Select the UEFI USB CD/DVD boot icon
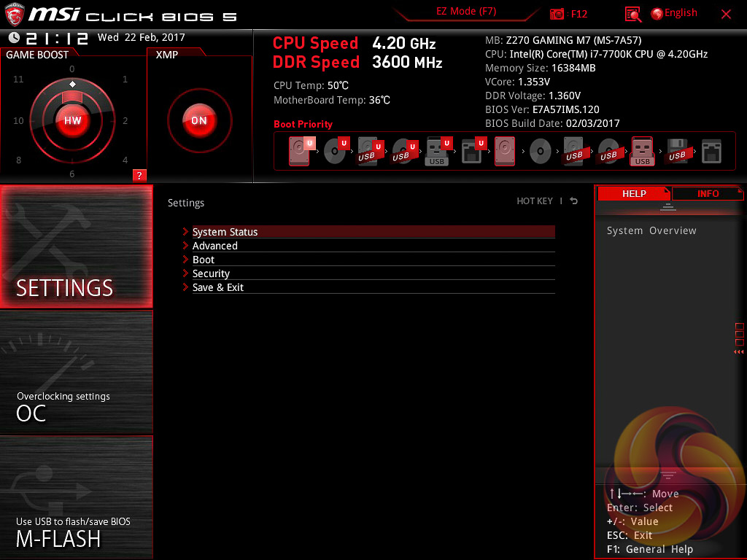This screenshot has width=747, height=560. point(405,151)
